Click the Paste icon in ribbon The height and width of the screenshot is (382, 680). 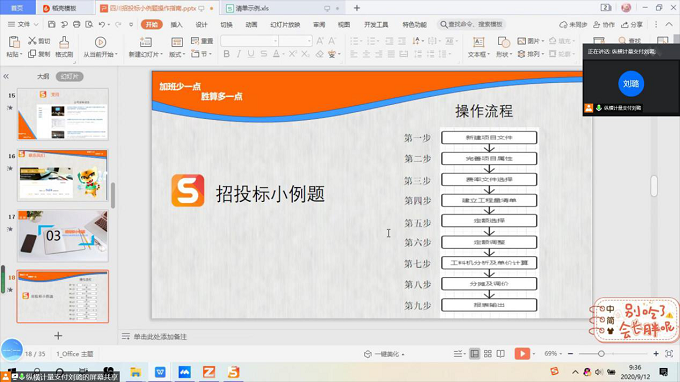[x=14, y=42]
